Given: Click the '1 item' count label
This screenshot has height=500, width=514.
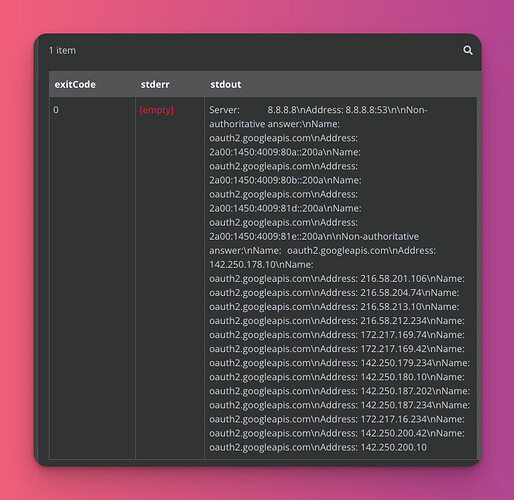Looking at the screenshot, I should 62,51.
